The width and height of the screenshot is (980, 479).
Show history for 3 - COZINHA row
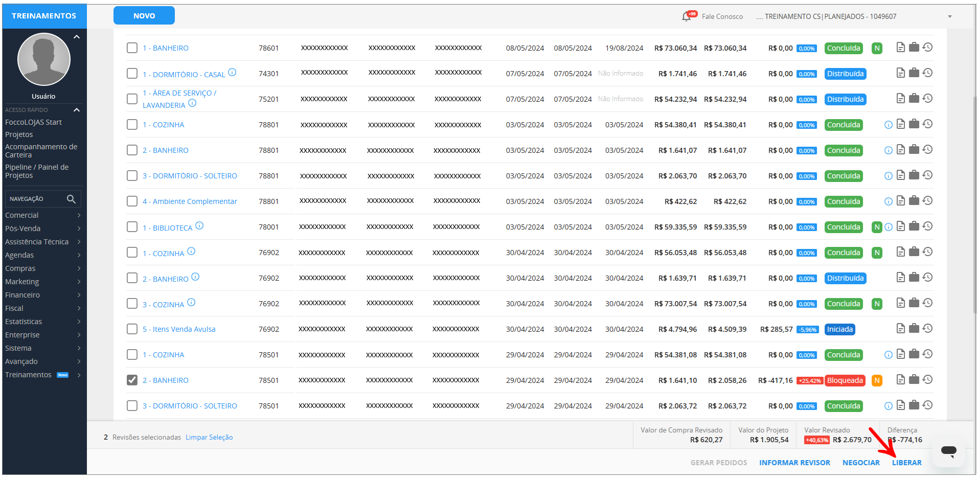(x=927, y=303)
